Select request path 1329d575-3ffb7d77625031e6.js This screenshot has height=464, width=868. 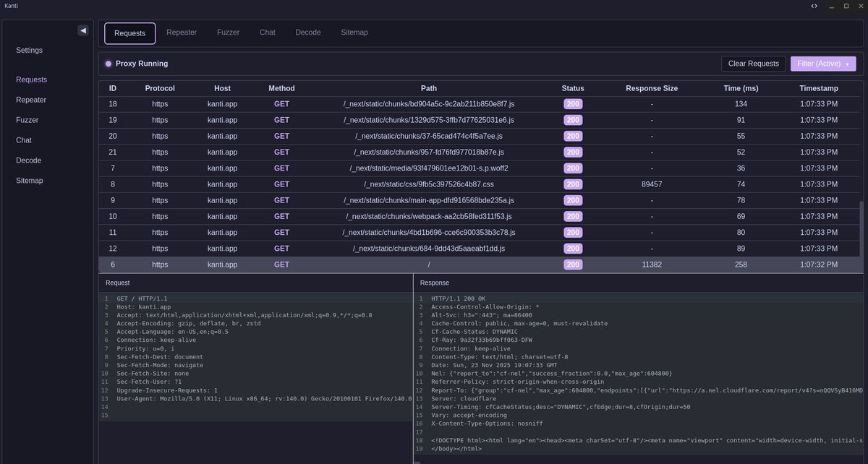click(429, 120)
